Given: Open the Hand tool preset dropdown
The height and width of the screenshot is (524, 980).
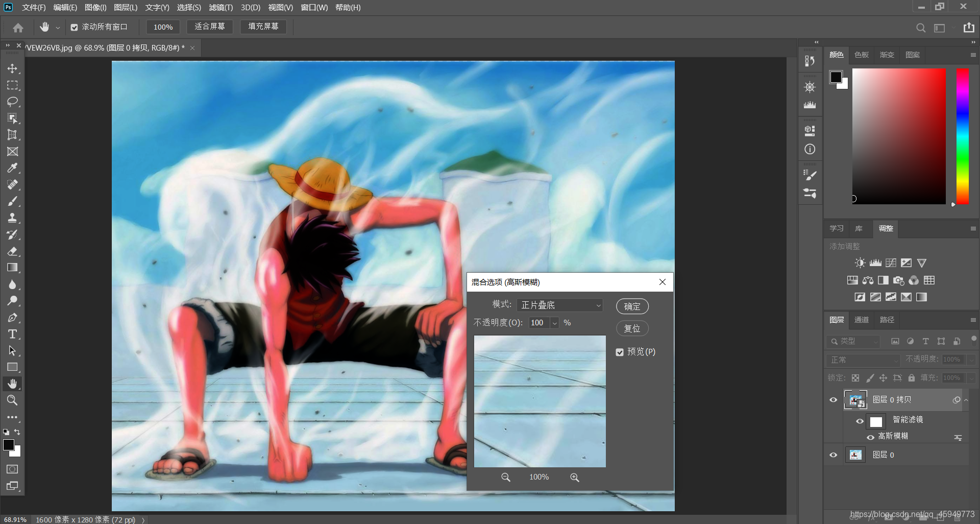Looking at the screenshot, I should tap(58, 28).
